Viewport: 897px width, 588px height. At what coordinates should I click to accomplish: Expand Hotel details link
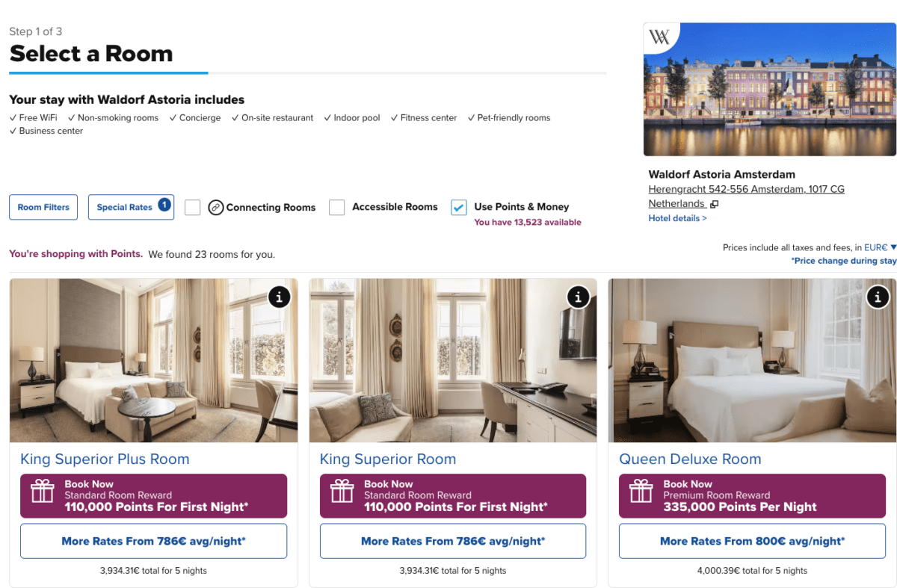[677, 218]
